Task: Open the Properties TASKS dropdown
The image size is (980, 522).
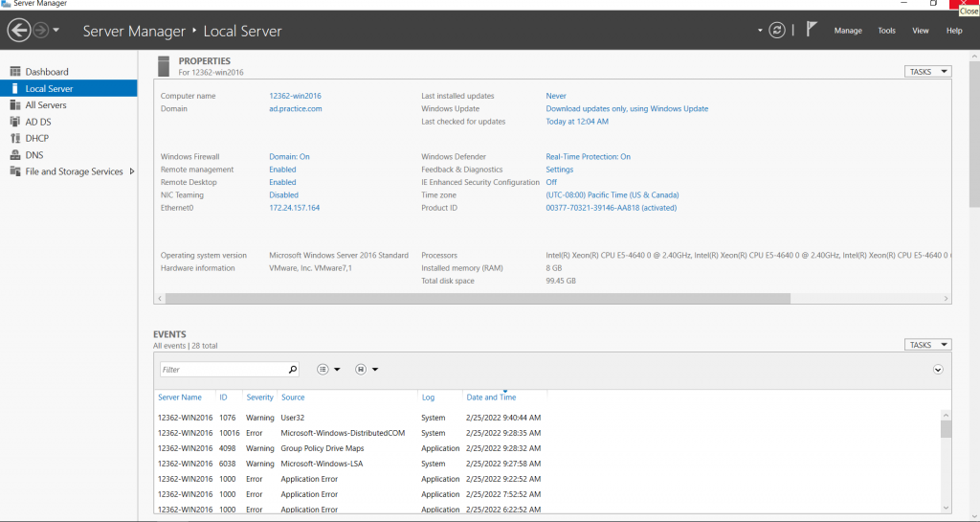Action: [927, 72]
